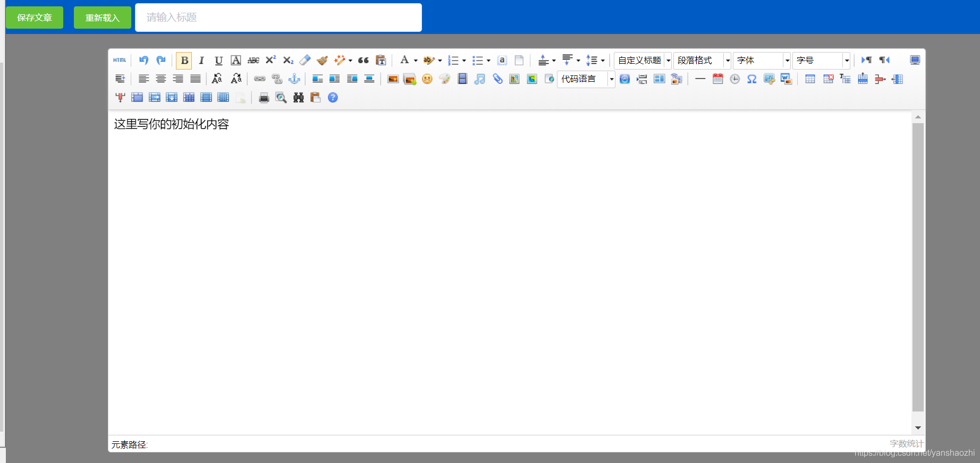Click into the editor text '这里写你的初始化内容'

(171, 124)
